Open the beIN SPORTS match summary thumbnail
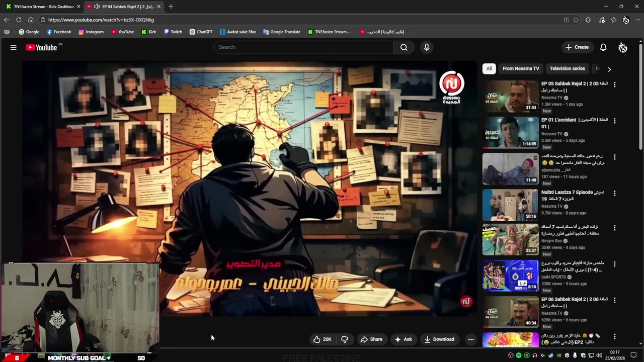 tap(511, 276)
